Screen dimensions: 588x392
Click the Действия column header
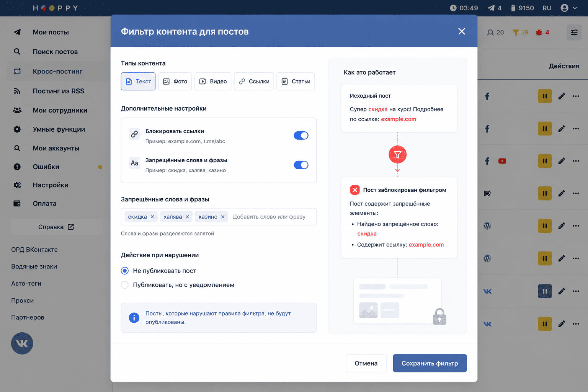(564, 66)
